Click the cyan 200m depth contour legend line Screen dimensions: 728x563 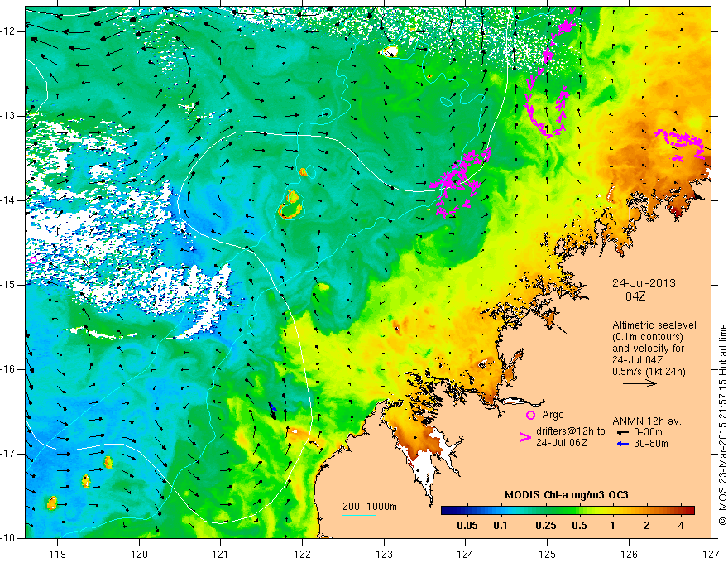(358, 515)
